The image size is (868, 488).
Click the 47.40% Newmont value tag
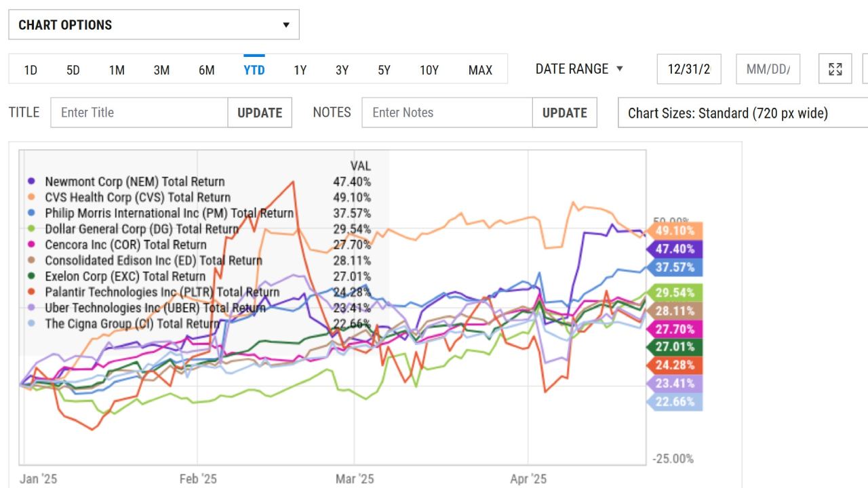[x=675, y=249]
